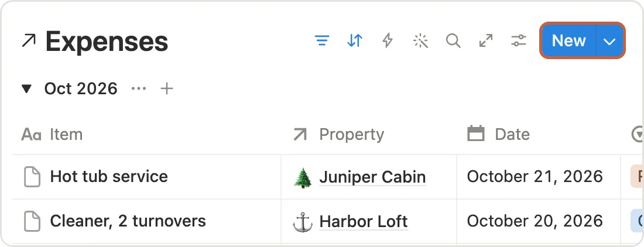Click the Date column header

click(x=539, y=134)
